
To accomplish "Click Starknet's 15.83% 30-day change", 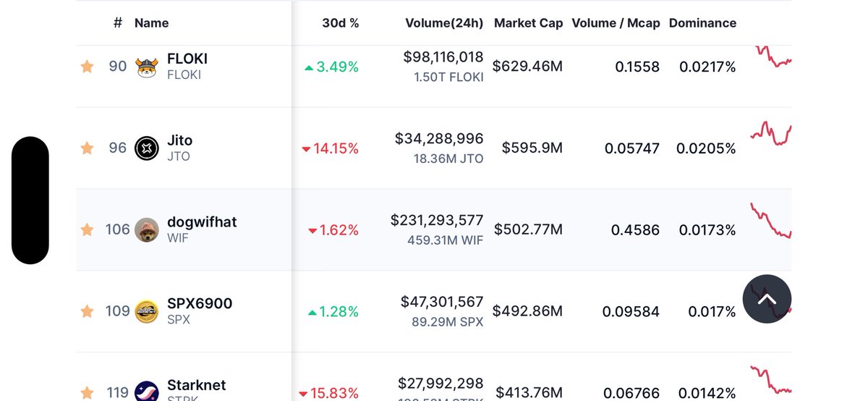I will (x=331, y=393).
